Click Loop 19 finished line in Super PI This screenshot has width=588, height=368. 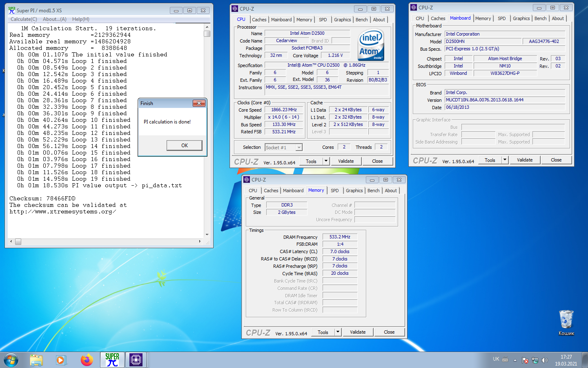click(74, 179)
